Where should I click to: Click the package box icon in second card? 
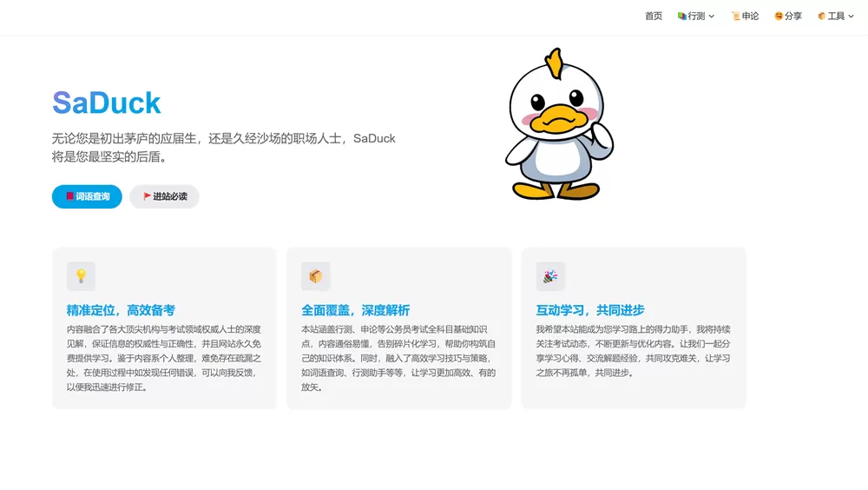click(315, 276)
